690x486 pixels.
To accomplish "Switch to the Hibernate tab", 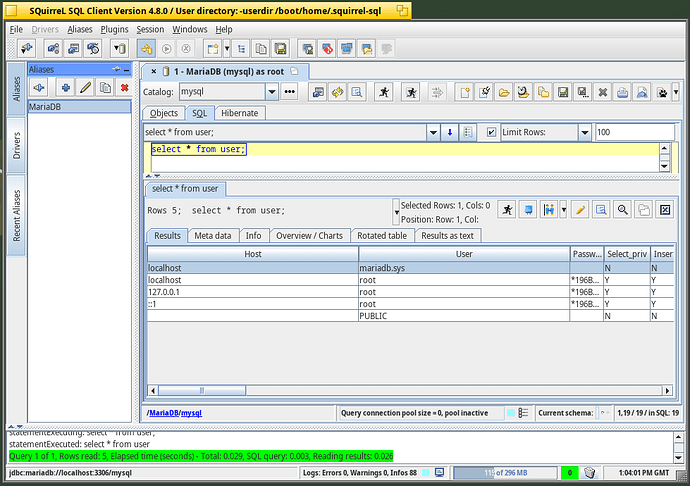I will 239,113.
